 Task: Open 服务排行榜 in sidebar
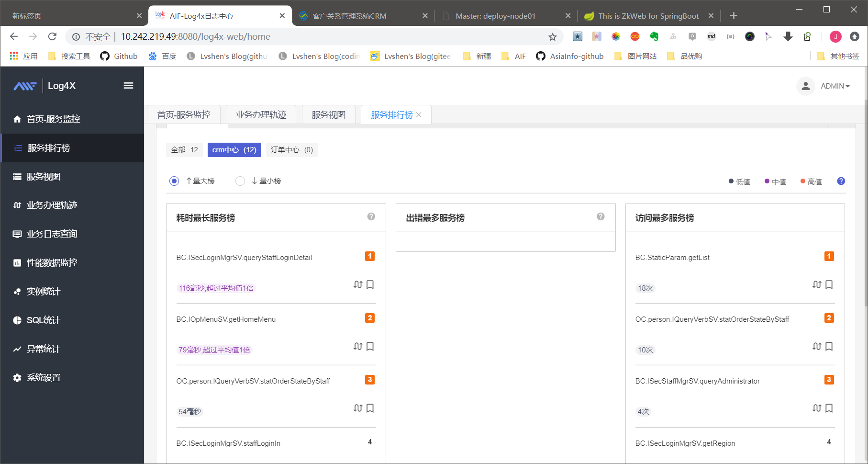72,148
